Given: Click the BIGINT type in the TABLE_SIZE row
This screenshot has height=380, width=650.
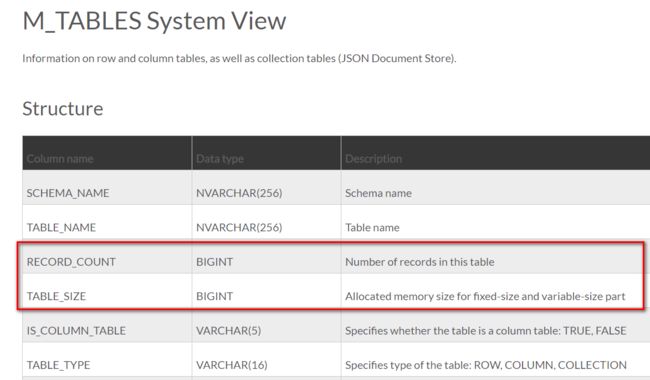Looking at the screenshot, I should 214,296.
